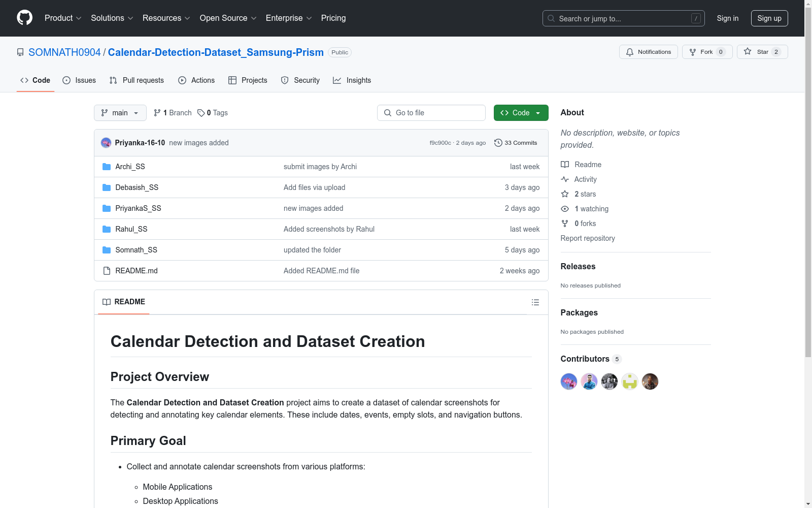Open 'updated the folder' commit message
Screen dimensions: 812x508
tap(312, 250)
